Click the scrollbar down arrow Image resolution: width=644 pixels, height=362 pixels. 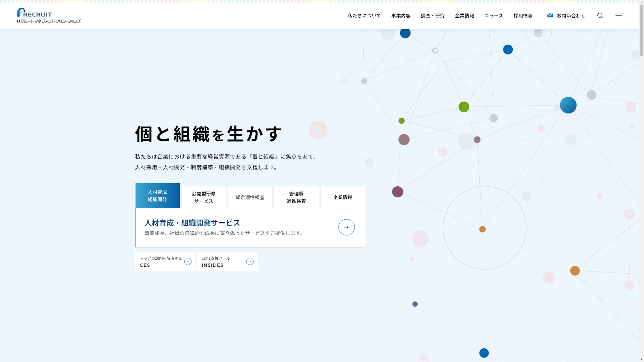tap(641, 359)
